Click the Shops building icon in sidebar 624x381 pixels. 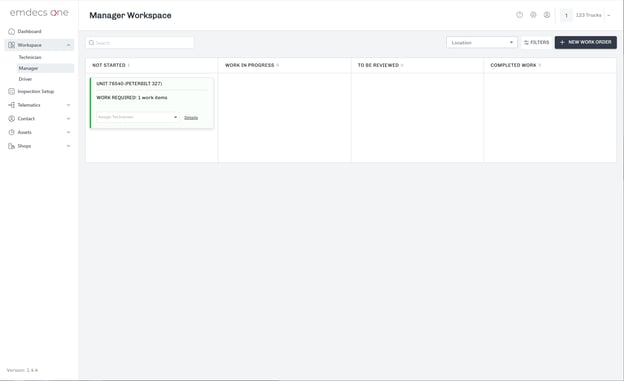[x=12, y=146]
